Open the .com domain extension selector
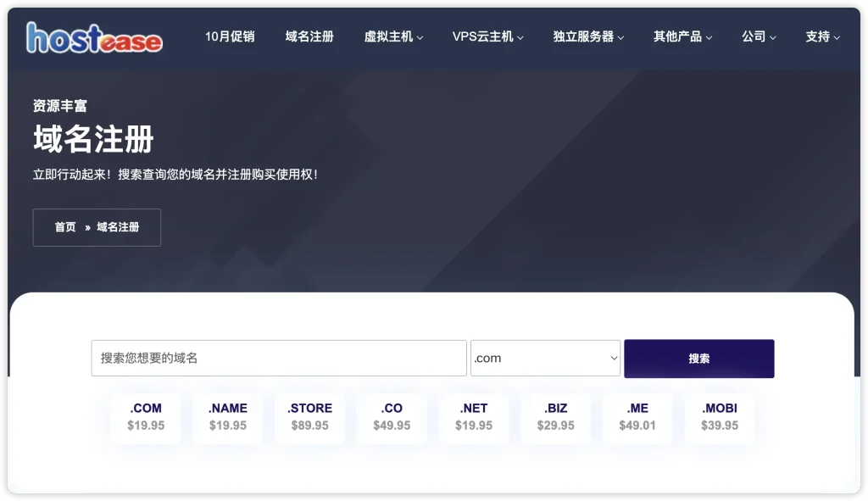 pyautogui.click(x=545, y=358)
